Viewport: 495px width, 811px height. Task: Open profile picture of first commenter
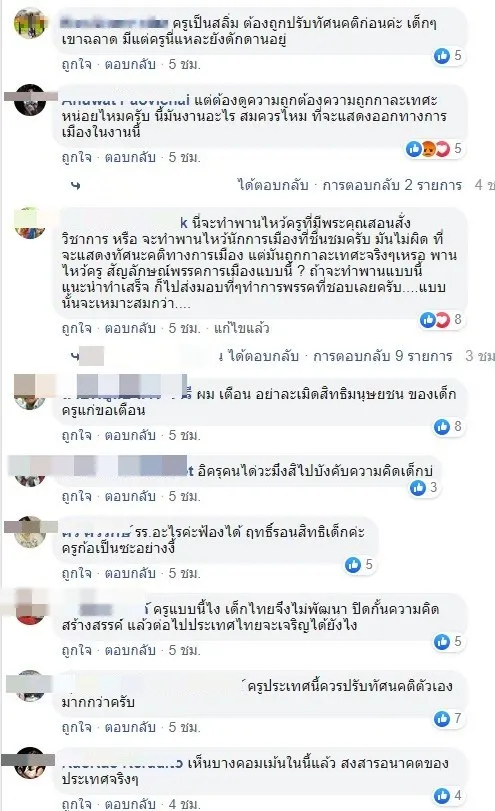[30, 24]
